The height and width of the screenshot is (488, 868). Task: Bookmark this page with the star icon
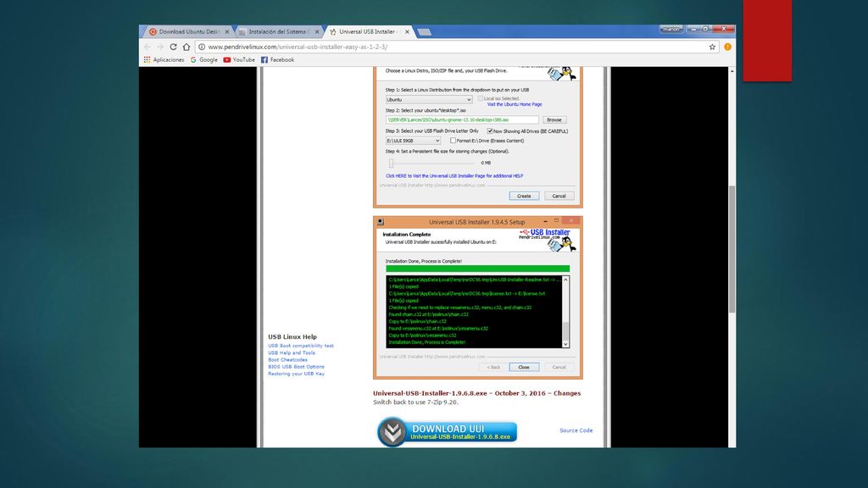[x=712, y=47]
